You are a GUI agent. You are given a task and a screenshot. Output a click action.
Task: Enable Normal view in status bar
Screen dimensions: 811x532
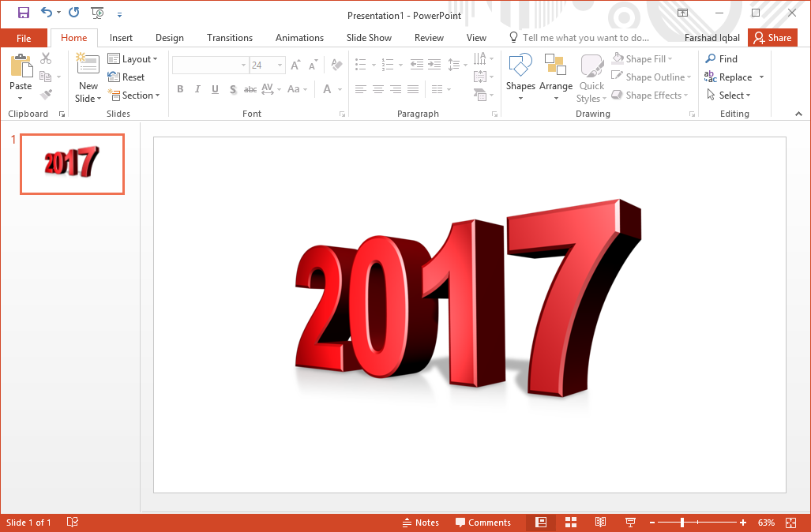coord(541,523)
